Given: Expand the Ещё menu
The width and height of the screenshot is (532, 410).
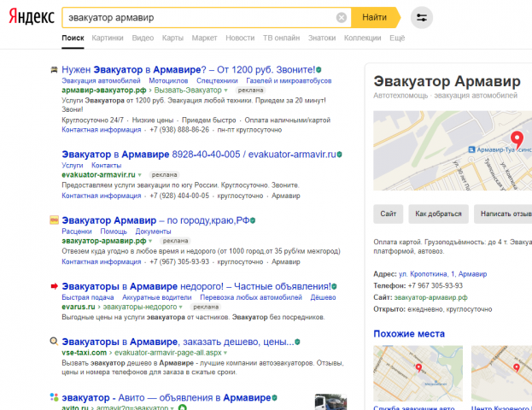Looking at the screenshot, I should pyautogui.click(x=397, y=38).
